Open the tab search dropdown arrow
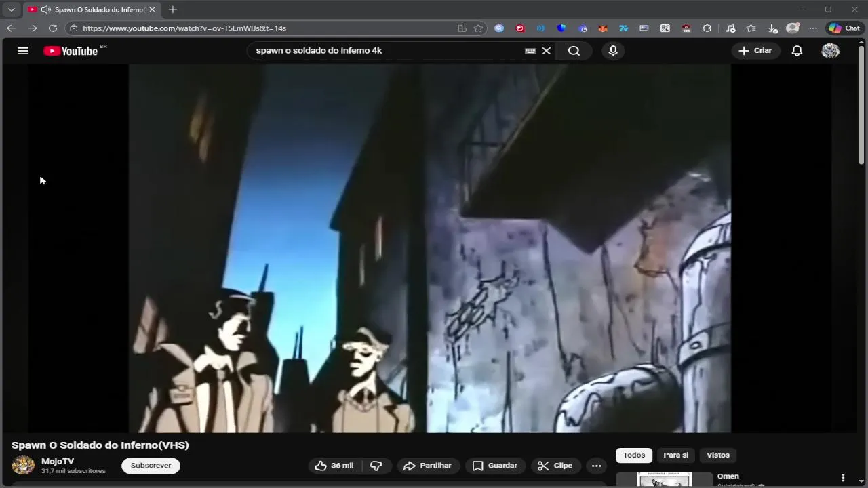Screen dimensions: 868x488 12,9
